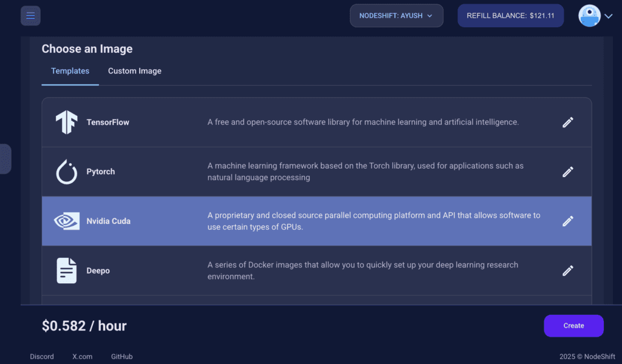Image resolution: width=622 pixels, height=364 pixels.
Task: Switch to the Custom Image tab
Action: click(x=135, y=71)
